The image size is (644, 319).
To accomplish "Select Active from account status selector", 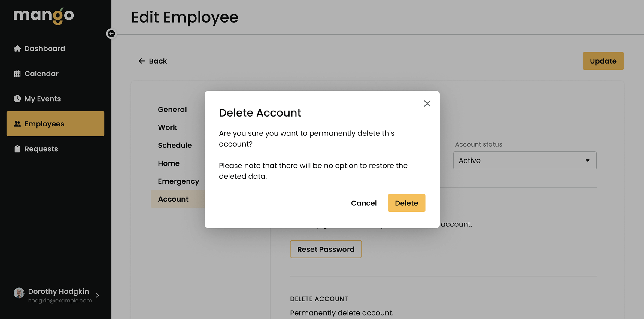I will point(524,160).
